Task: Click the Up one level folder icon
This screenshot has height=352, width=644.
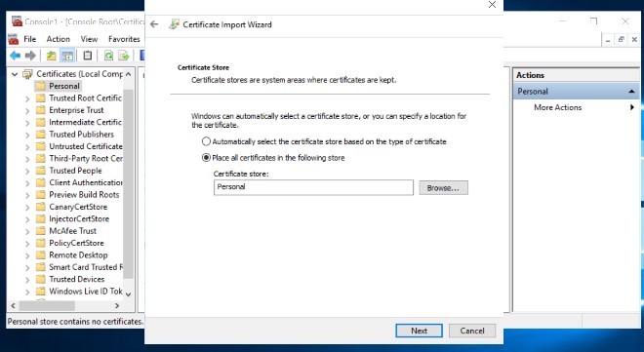Action: point(51,56)
